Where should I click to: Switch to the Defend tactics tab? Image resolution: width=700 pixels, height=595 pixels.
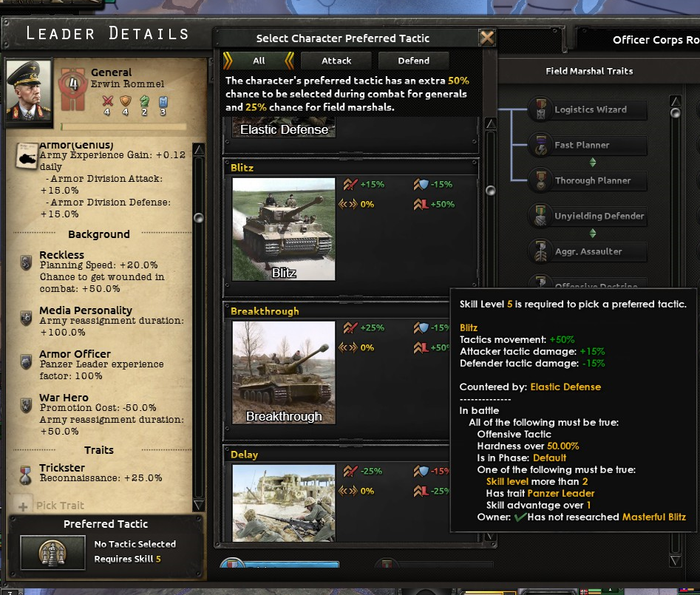tap(413, 61)
